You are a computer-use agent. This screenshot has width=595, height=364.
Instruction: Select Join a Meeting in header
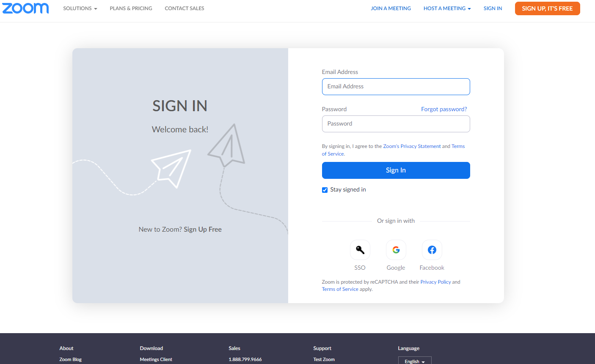coord(391,8)
